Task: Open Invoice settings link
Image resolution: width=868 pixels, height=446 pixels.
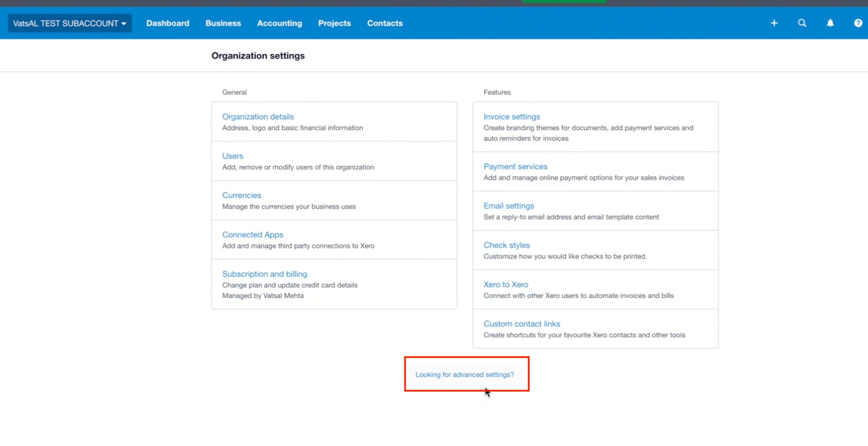Action: (x=511, y=117)
